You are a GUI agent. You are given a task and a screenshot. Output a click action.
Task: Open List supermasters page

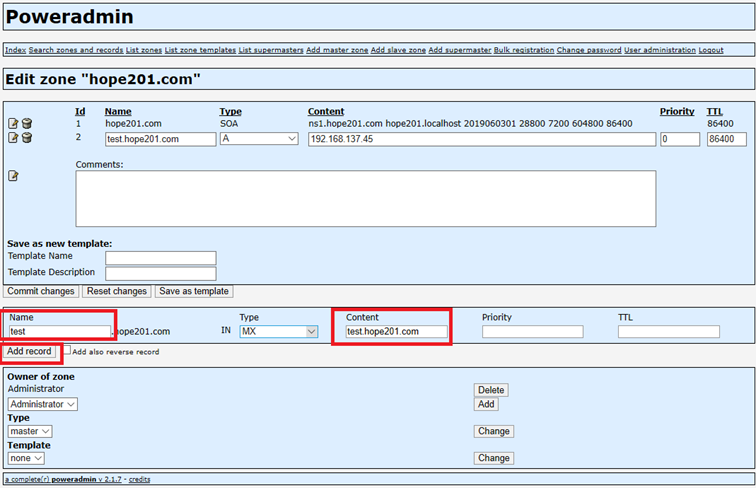point(271,50)
